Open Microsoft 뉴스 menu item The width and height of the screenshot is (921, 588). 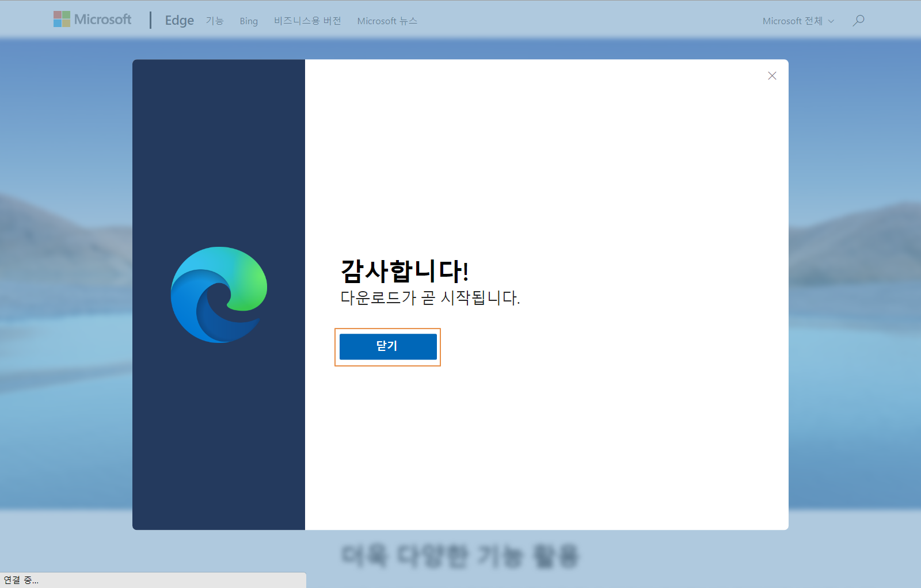(387, 21)
